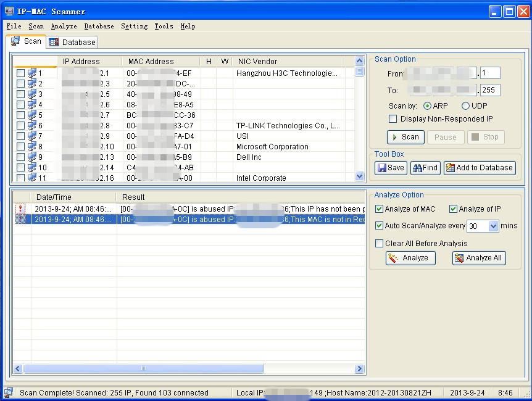Click the results horizontal scrollbar thumb
The image size is (532, 401).
pyautogui.click(x=144, y=369)
